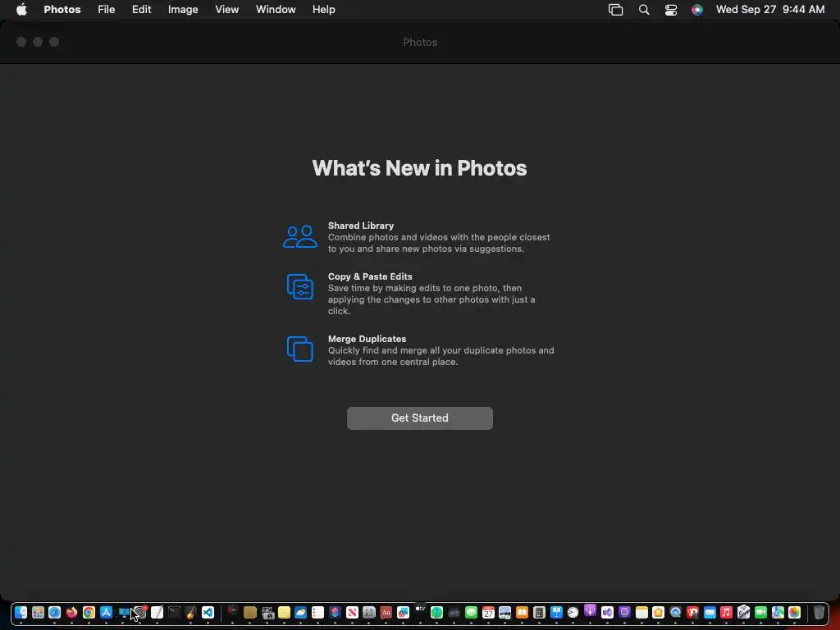This screenshot has height=630, width=840.
Task: Click the Merge Duplicates heading text
Action: 367,339
